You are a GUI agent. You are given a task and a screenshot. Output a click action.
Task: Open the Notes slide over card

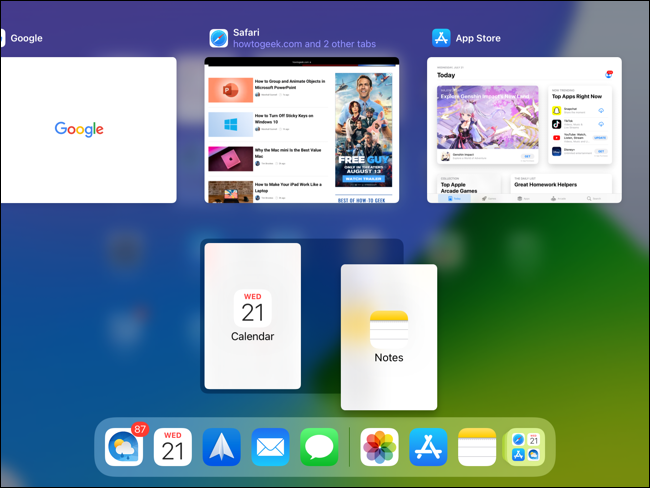(x=389, y=337)
